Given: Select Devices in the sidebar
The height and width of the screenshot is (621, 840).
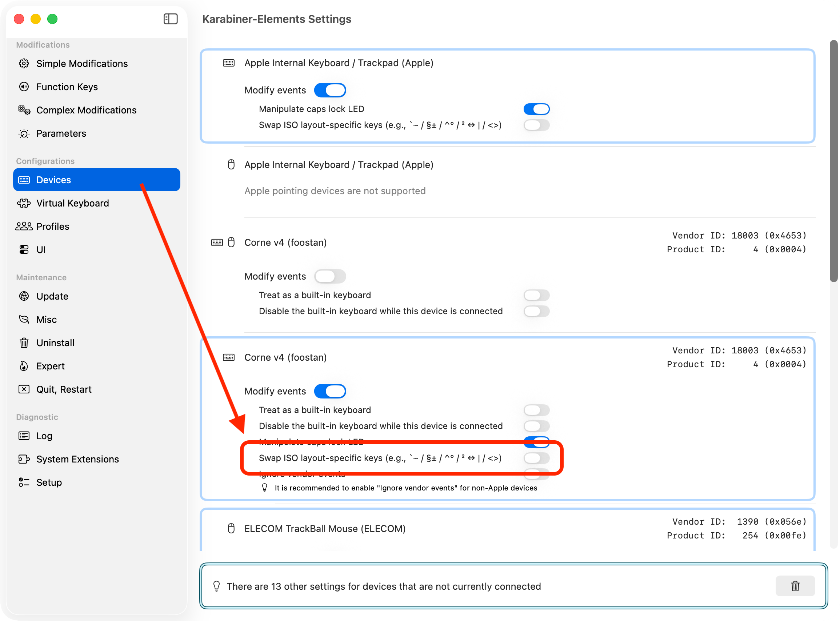Looking at the screenshot, I should [97, 180].
